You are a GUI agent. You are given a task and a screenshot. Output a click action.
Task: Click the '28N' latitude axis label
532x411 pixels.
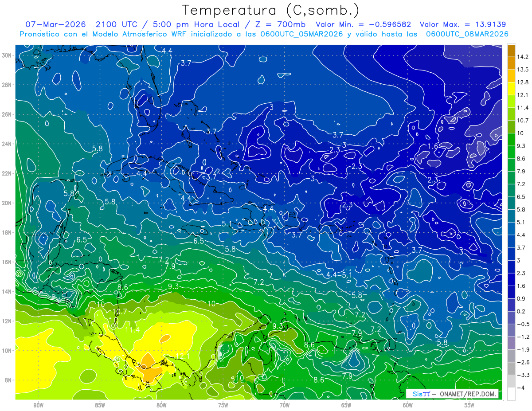click(7, 85)
